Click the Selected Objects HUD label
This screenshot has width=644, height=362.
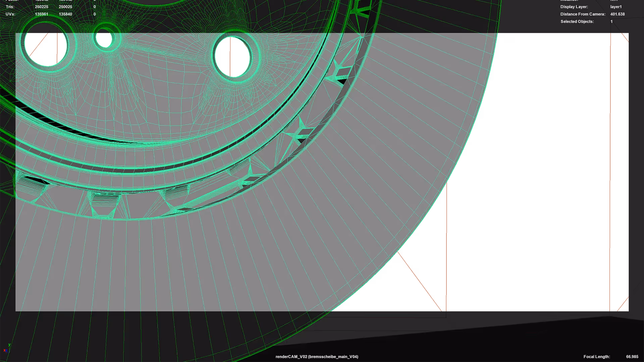pos(577,21)
